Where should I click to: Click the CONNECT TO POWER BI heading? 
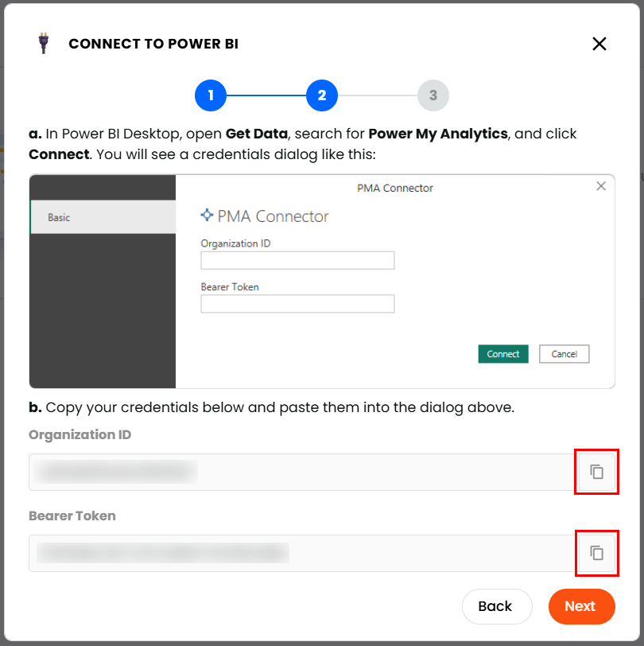click(x=153, y=44)
